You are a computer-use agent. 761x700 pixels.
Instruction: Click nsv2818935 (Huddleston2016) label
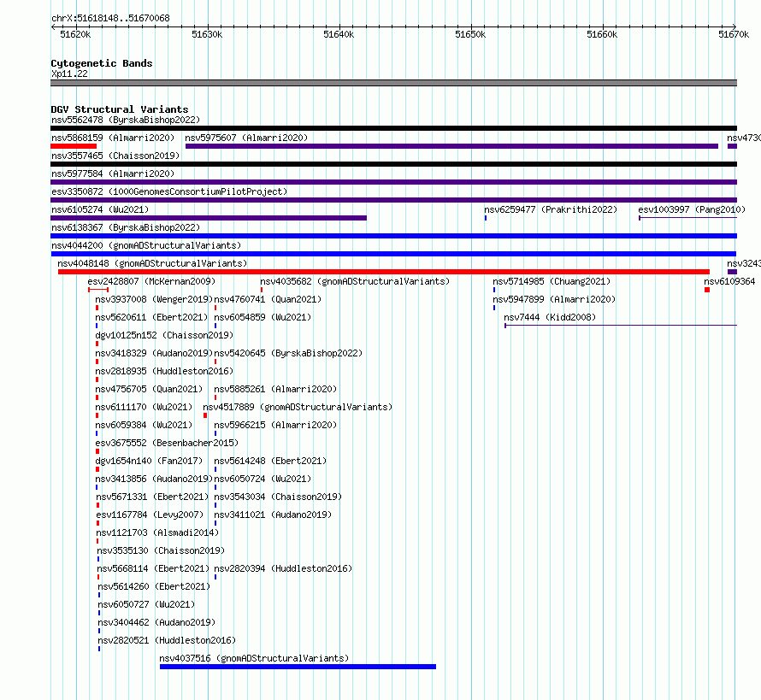click(x=164, y=371)
